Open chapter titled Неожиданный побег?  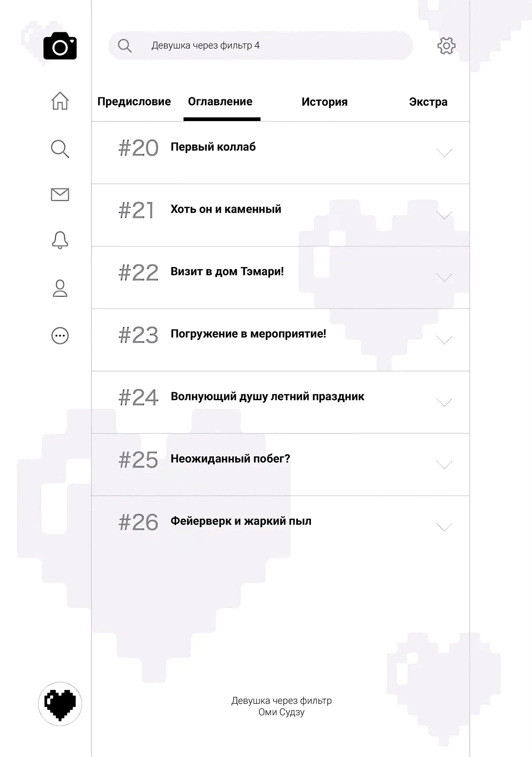click(x=230, y=459)
